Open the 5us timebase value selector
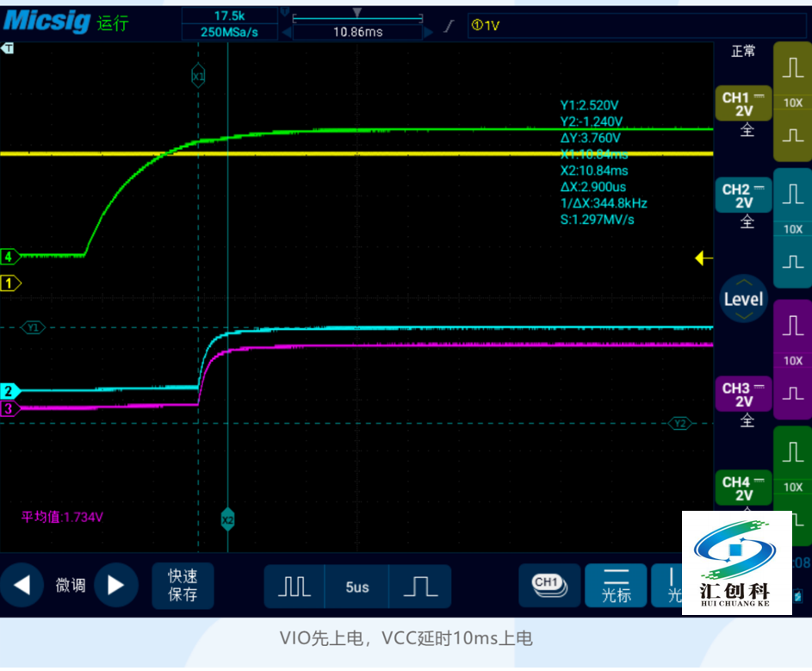The width and height of the screenshot is (812, 671). pos(357,587)
